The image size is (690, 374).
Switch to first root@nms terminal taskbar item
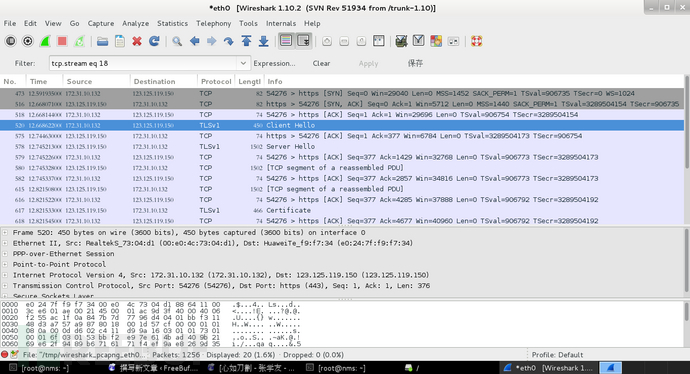coord(40,368)
